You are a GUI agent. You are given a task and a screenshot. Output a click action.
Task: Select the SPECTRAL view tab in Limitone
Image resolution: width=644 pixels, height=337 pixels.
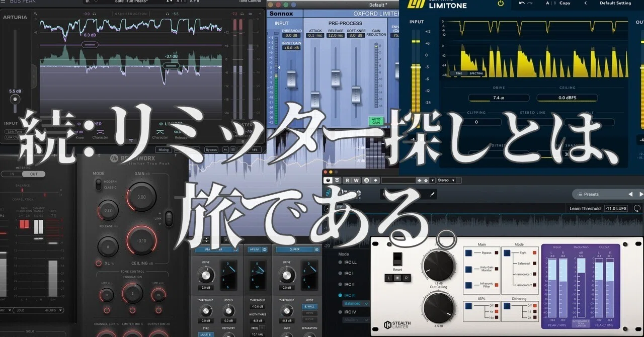[476, 73]
